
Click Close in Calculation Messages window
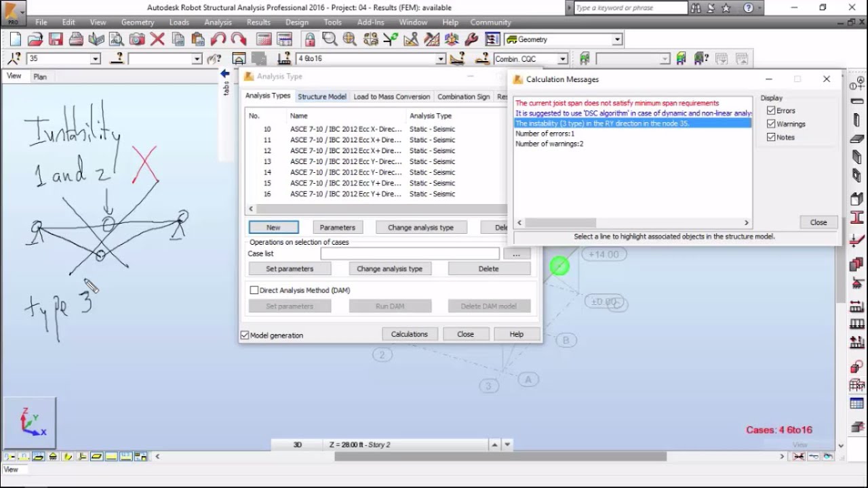click(x=818, y=222)
